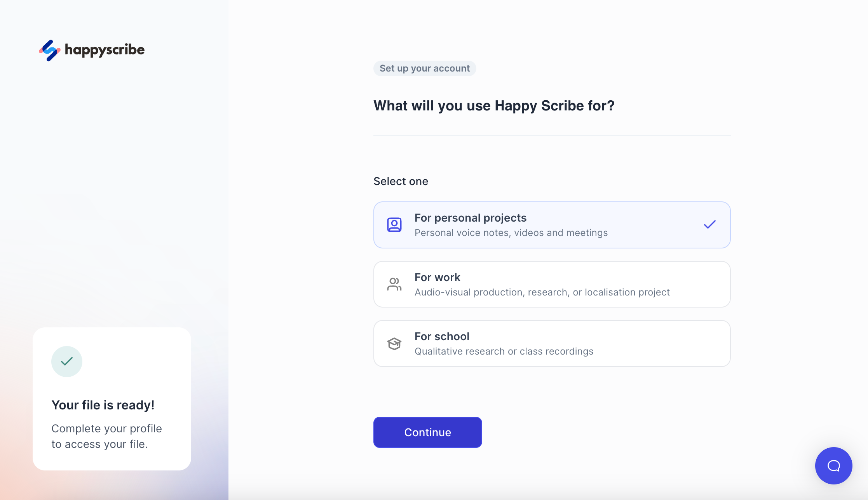This screenshot has width=868, height=500.
Task: Click the Happy Scribe logo icon
Action: pyautogui.click(x=50, y=50)
